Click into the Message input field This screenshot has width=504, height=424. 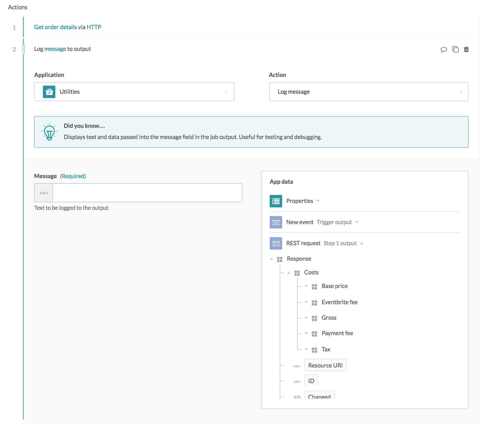(147, 193)
